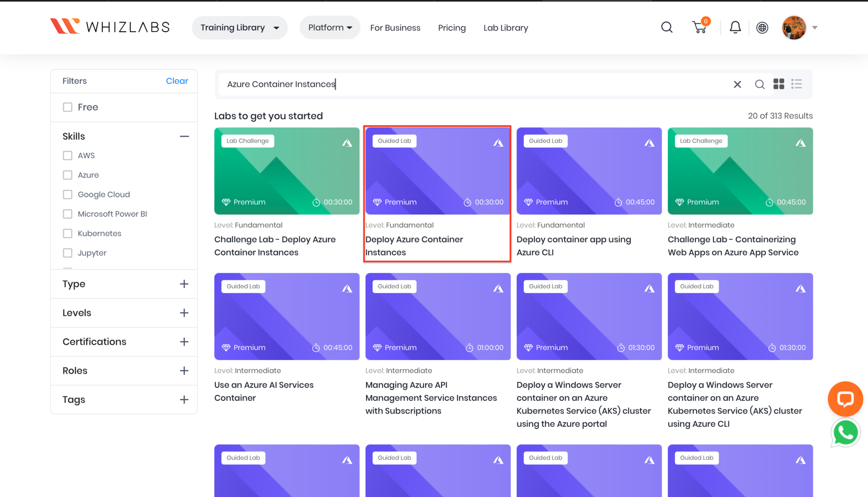This screenshot has width=868, height=497.
Task: Check the Free filter checkbox
Action: pyautogui.click(x=68, y=107)
